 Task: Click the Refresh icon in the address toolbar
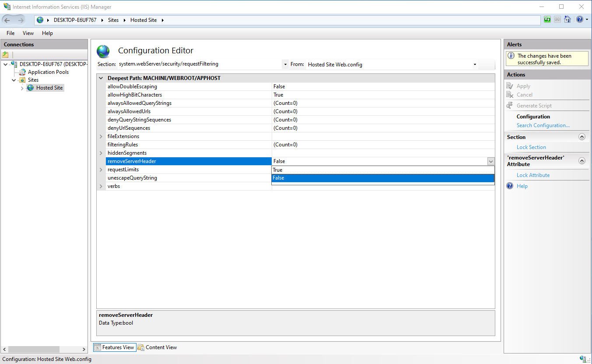547,19
